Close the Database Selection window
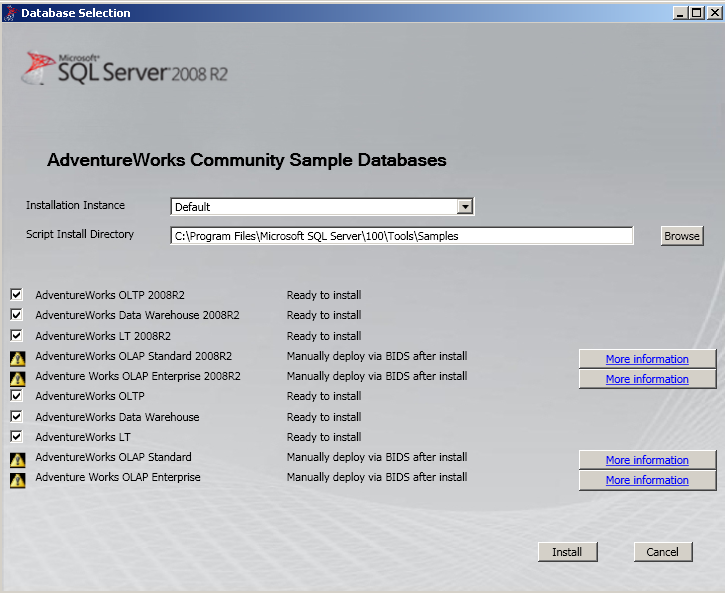This screenshot has width=725, height=593. tap(714, 12)
